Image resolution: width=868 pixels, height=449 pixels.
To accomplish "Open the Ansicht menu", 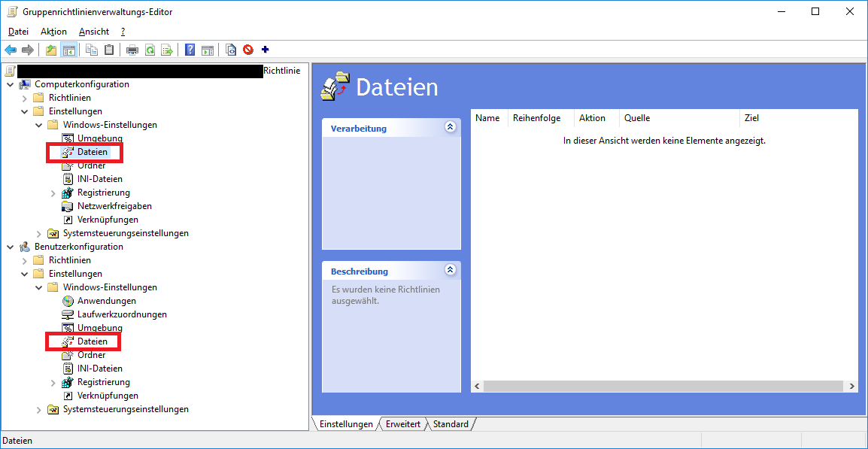I will (94, 32).
